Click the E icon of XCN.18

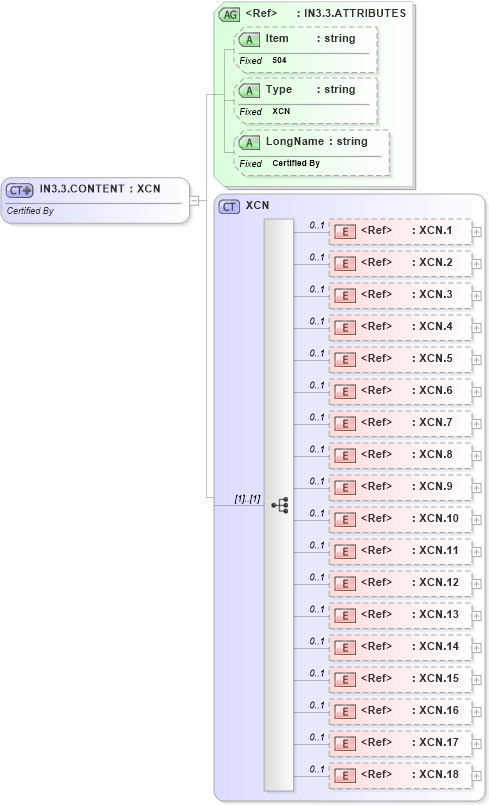345,776
